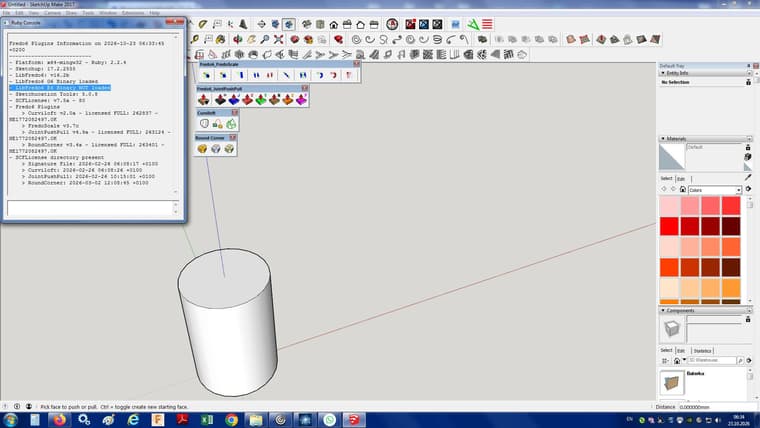The height and width of the screenshot is (428, 760).
Task: Collapse the Entity Info panel
Action: tap(663, 73)
